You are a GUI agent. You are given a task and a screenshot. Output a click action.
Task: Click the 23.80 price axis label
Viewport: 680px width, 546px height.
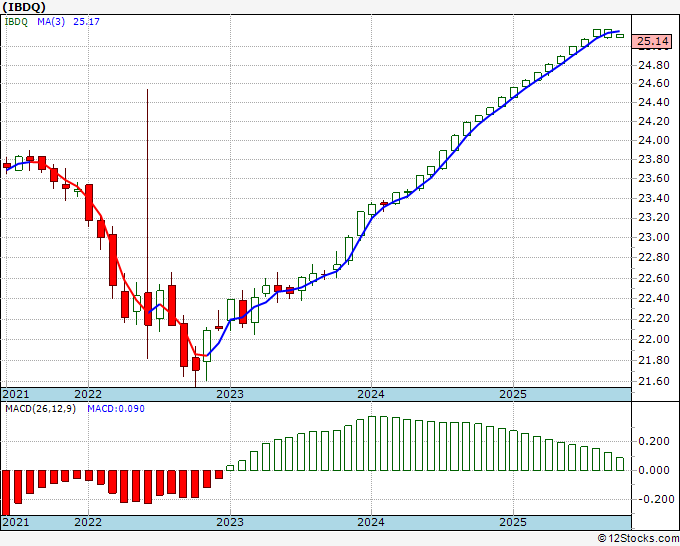(x=654, y=159)
